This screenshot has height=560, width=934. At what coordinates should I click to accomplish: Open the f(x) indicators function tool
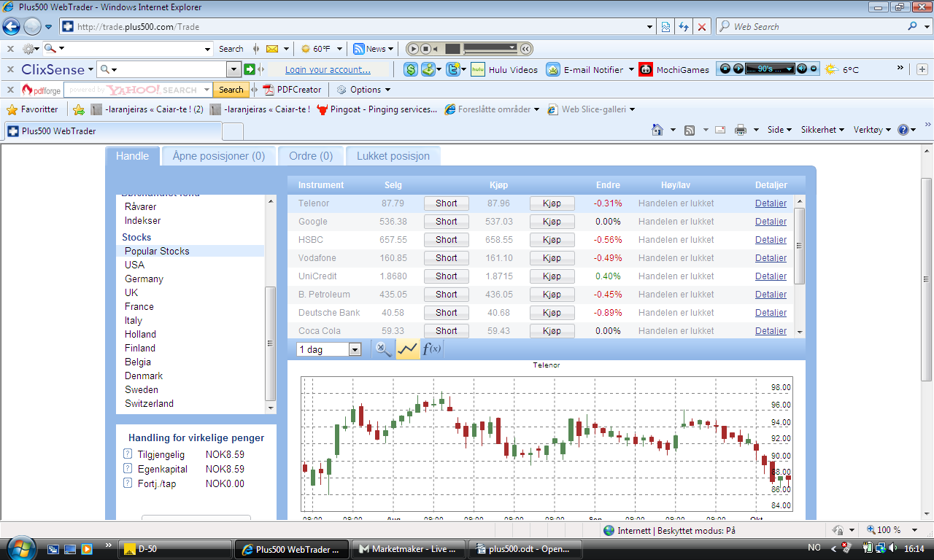432,349
